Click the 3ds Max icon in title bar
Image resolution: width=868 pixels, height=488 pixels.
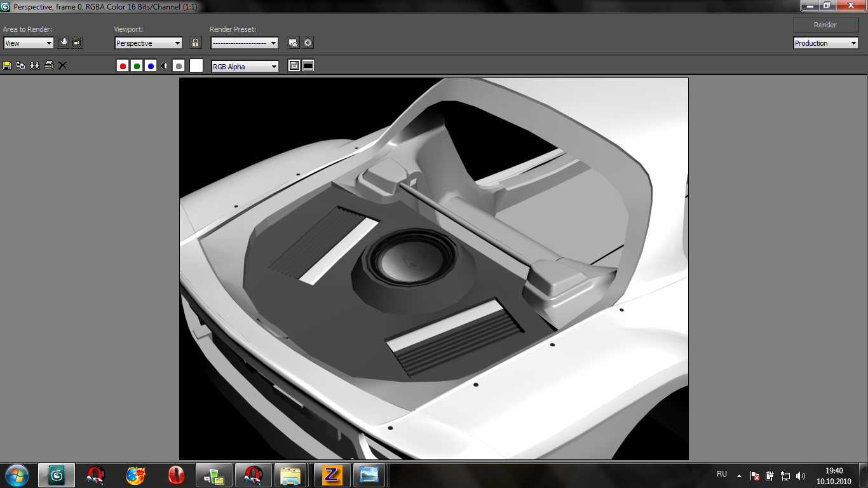[x=6, y=6]
